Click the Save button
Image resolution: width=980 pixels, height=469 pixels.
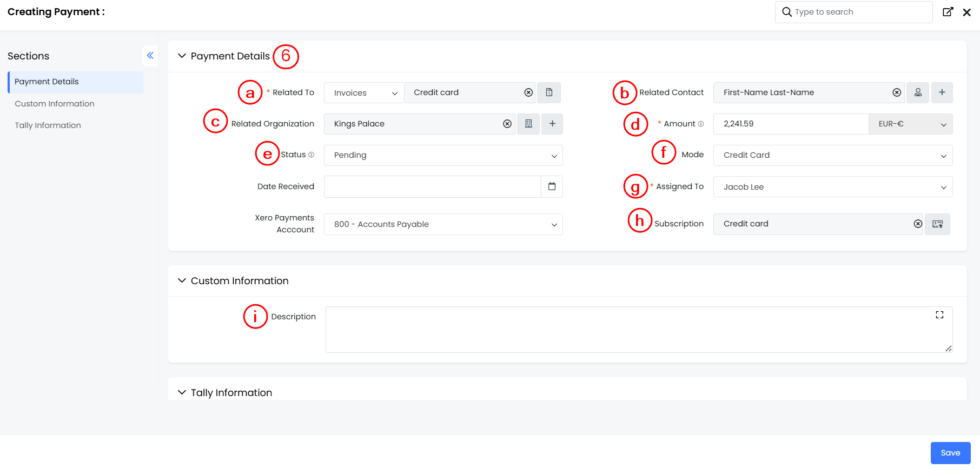point(950,453)
